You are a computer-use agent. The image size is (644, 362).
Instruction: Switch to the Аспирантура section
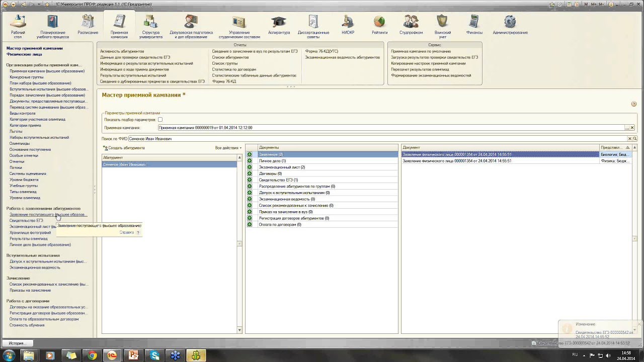point(279,25)
